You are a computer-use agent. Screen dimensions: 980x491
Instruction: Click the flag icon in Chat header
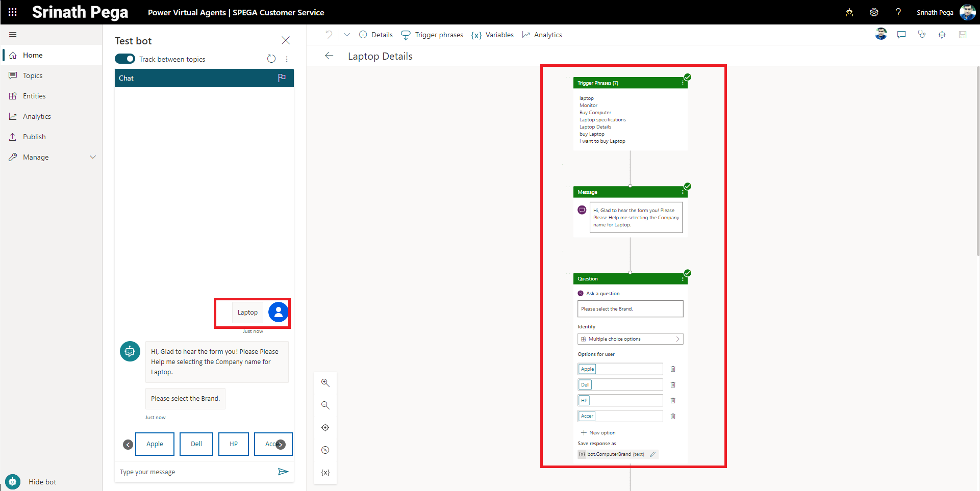tap(282, 78)
